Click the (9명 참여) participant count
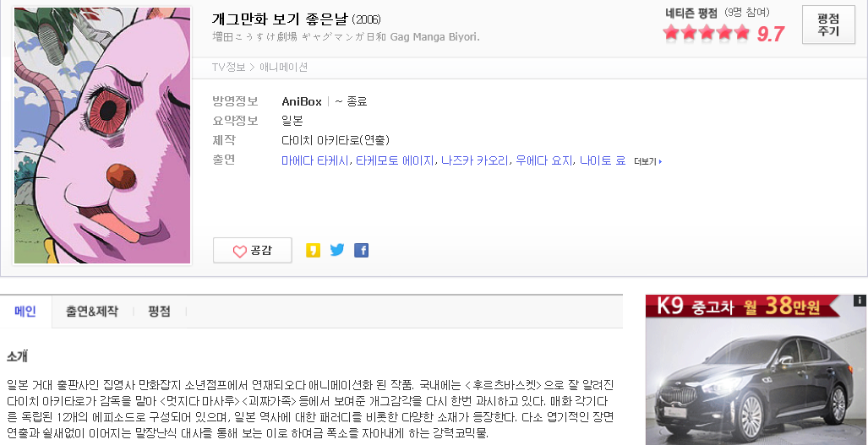868x445 pixels. point(747,12)
